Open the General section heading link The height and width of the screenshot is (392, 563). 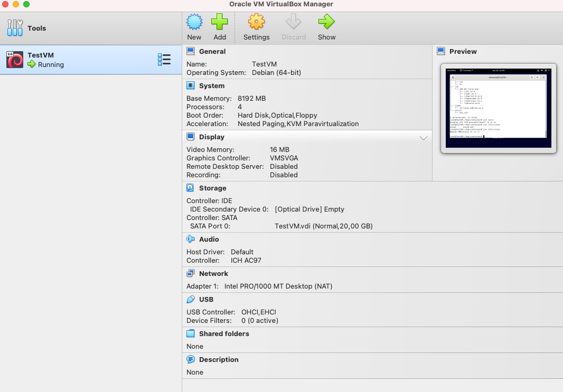point(212,51)
